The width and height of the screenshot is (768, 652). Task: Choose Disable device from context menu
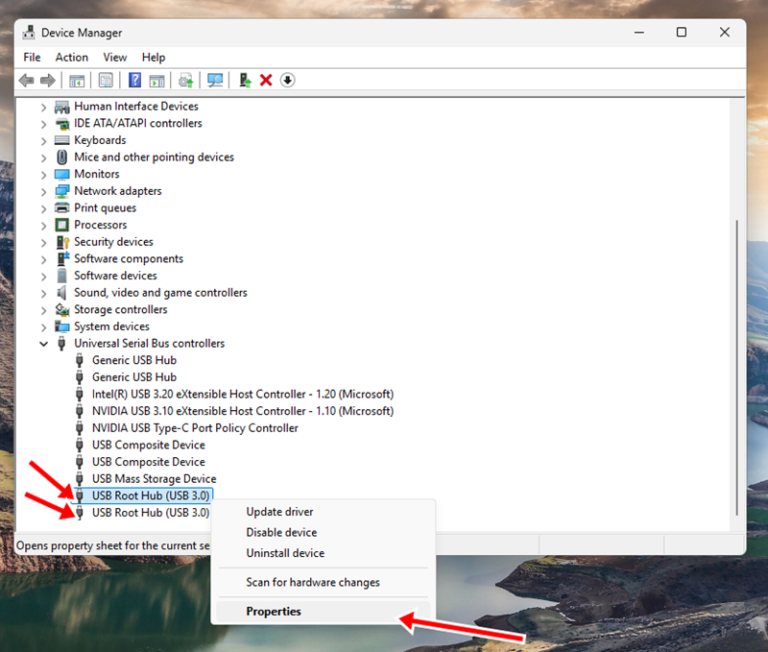[323, 532]
